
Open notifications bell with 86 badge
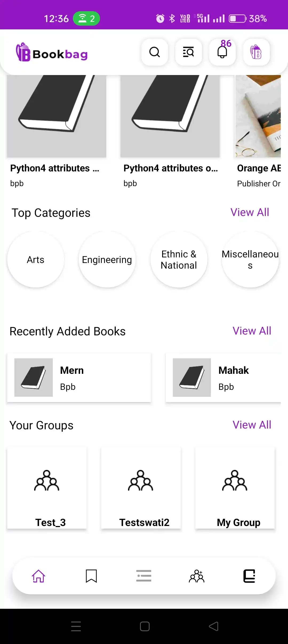pyautogui.click(x=222, y=52)
